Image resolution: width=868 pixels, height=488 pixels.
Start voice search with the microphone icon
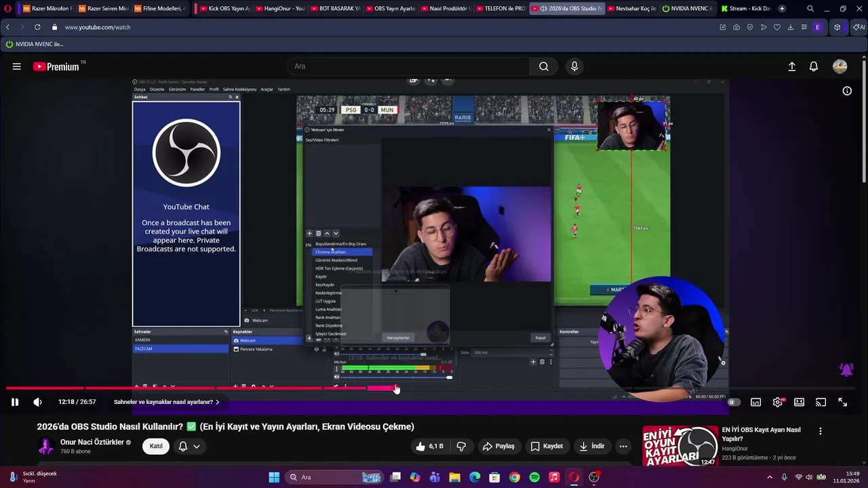(x=574, y=66)
